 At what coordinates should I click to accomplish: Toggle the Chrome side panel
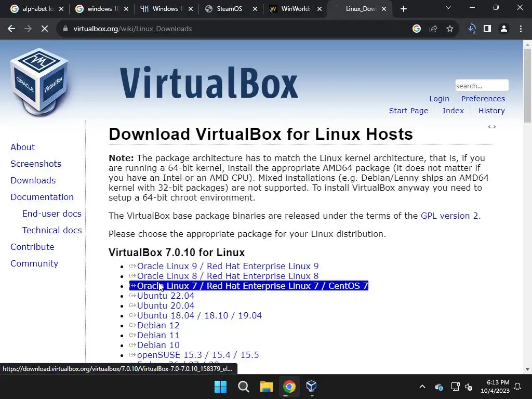487,29
